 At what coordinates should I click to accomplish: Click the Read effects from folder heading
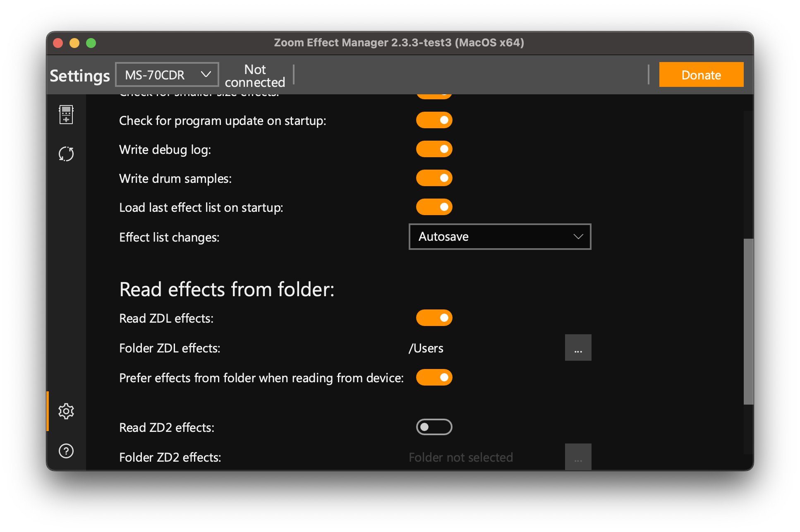coord(227,289)
